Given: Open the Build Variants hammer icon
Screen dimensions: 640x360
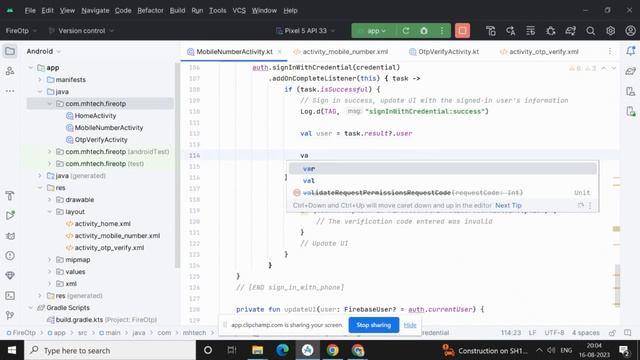Looking at the screenshot, I should 10,196.
